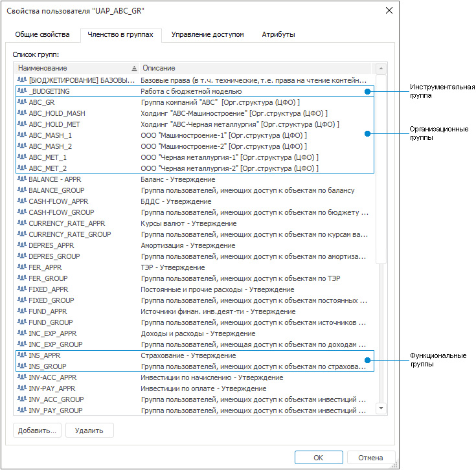Cancel the dialog with Отмена
This screenshot has height=470, width=476.
(x=371, y=457)
